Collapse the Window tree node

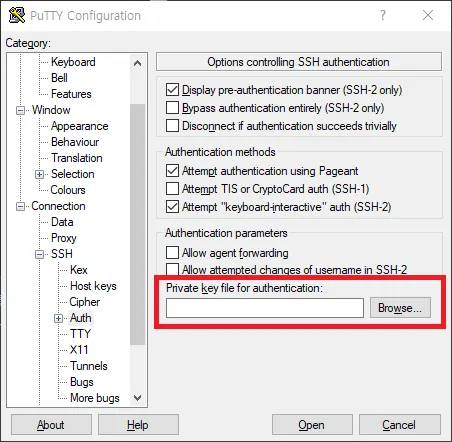[20, 110]
